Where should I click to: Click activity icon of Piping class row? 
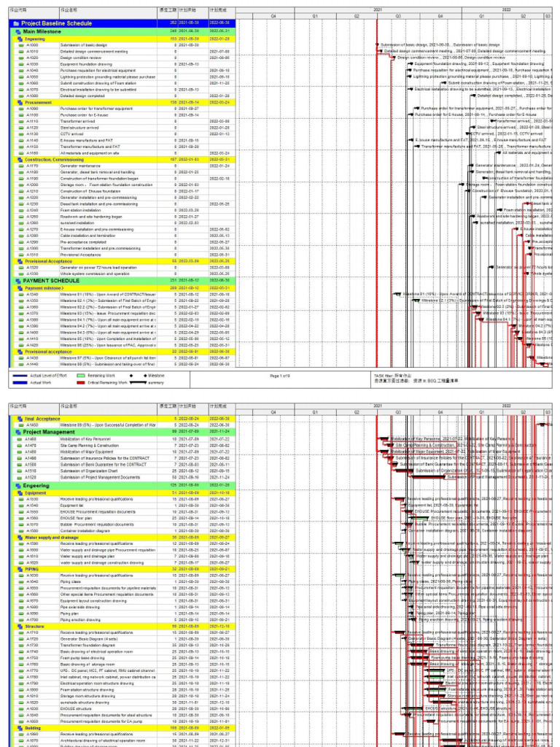[21, 581]
